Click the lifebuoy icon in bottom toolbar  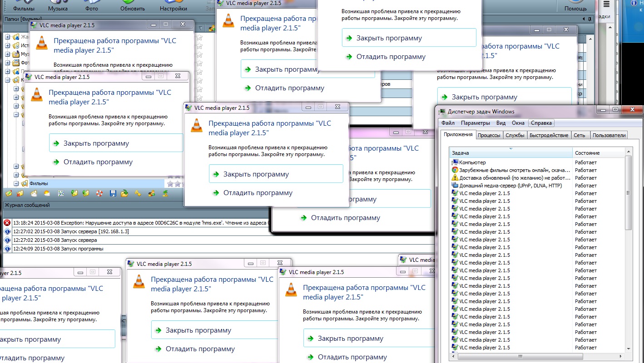[99, 194]
